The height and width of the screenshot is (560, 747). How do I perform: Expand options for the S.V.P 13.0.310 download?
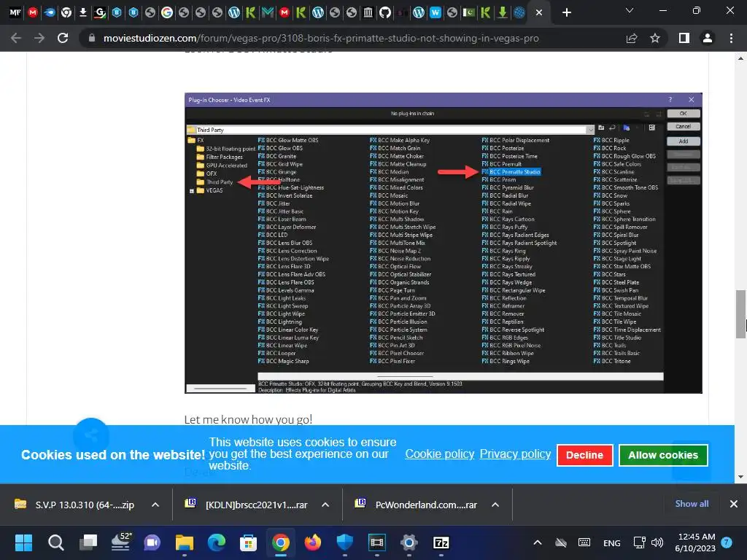[155, 505]
